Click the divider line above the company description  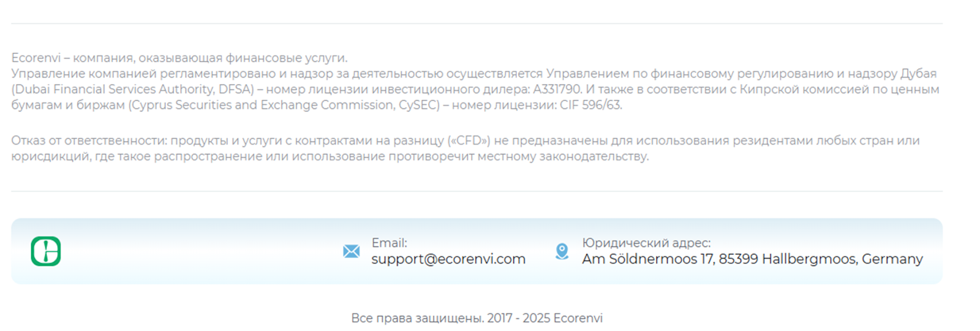tap(477, 24)
